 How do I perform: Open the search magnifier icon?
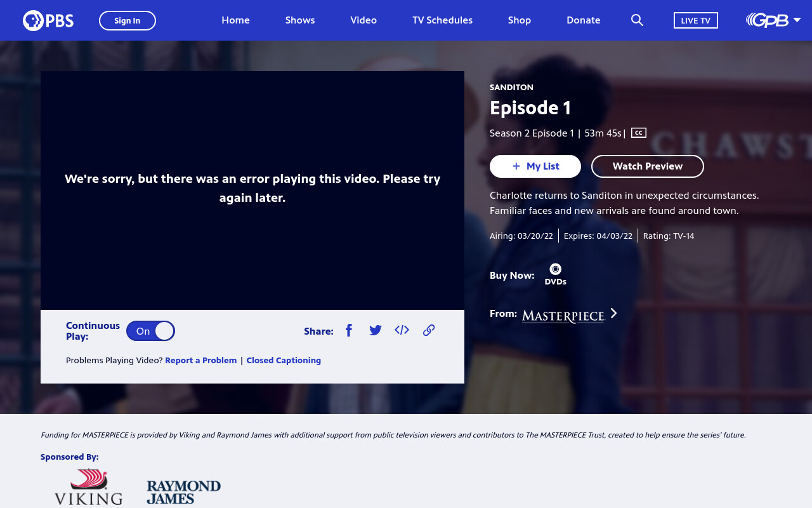point(637,20)
